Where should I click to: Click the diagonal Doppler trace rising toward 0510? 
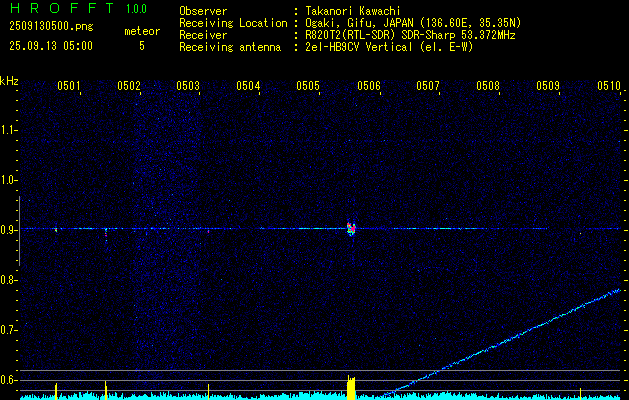tap(503, 342)
